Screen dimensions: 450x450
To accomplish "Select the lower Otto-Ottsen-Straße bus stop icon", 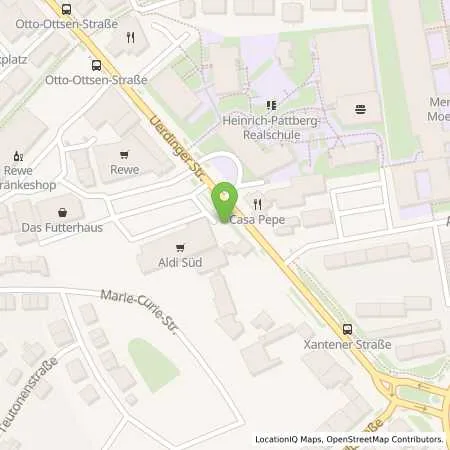I will pos(96,65).
